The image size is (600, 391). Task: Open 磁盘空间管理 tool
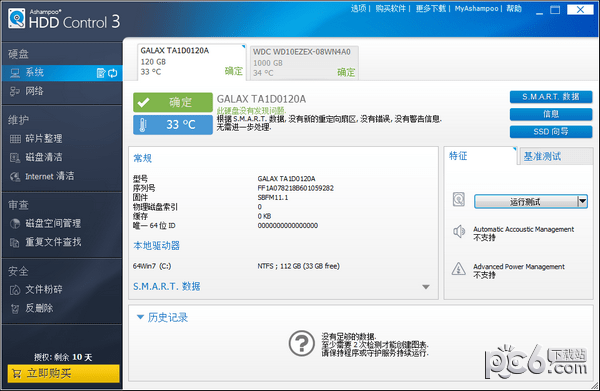click(x=62, y=223)
